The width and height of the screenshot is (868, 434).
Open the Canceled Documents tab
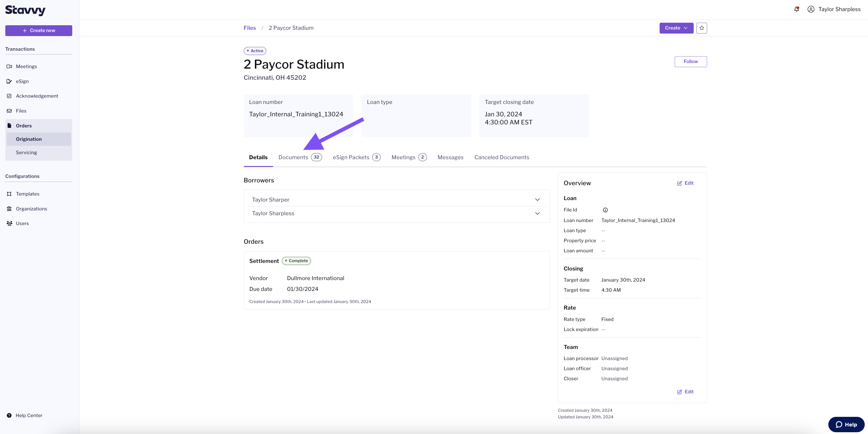502,157
